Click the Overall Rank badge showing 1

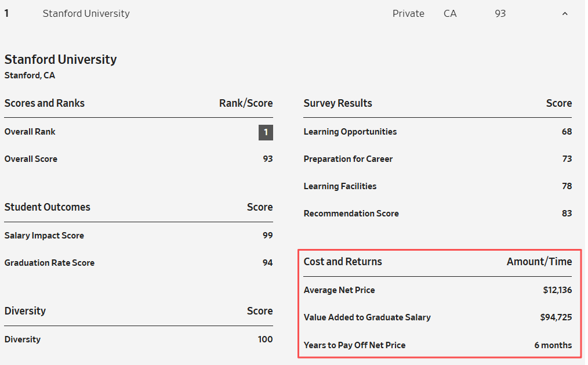[266, 132]
